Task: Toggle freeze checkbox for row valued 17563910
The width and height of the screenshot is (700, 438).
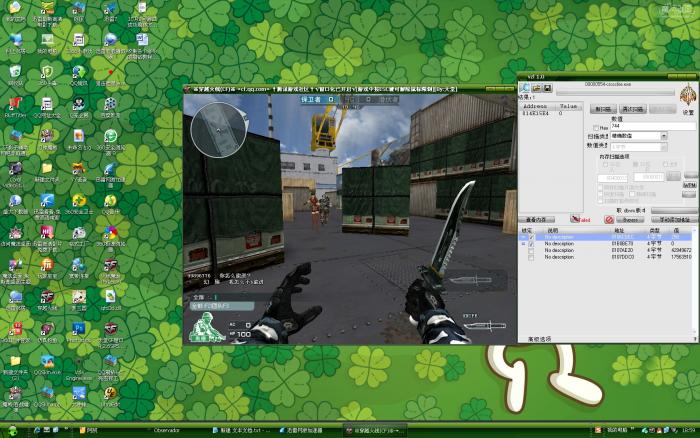Action: pyautogui.click(x=531, y=257)
